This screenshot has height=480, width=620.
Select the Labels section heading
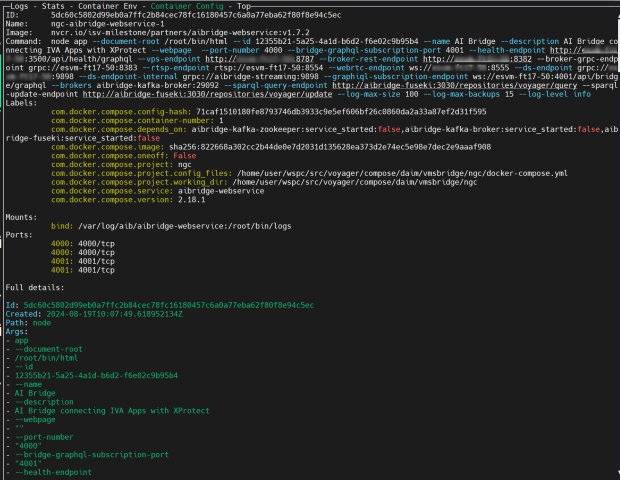tap(22, 102)
